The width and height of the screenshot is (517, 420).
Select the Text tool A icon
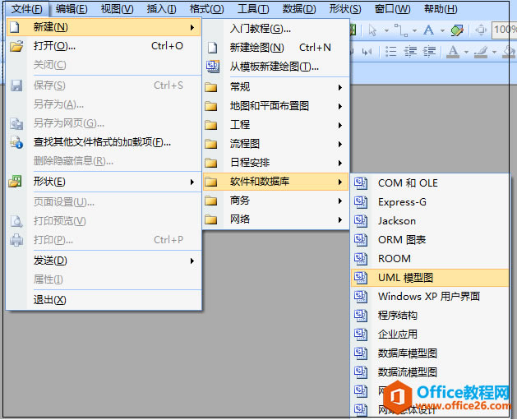click(428, 30)
